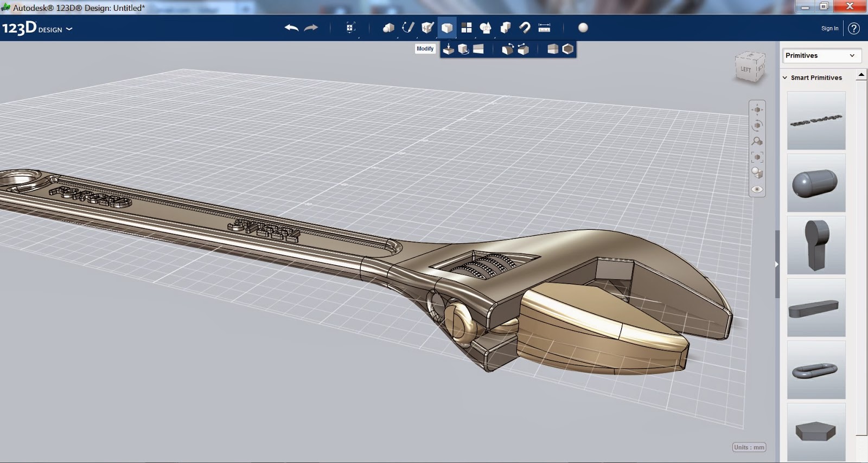Choose Tweak from Modify flyout
868x463 pixels.
pyautogui.click(x=463, y=49)
